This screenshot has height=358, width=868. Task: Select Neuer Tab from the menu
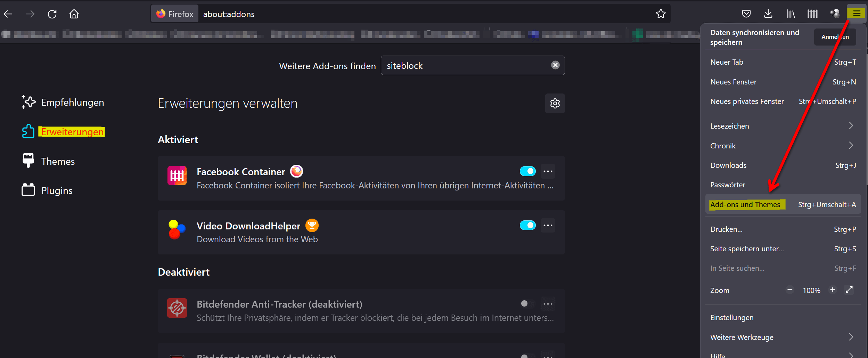[x=783, y=62]
